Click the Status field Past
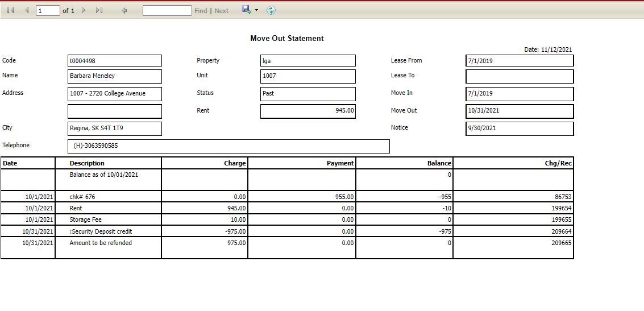The image size is (644, 311). pos(308,94)
